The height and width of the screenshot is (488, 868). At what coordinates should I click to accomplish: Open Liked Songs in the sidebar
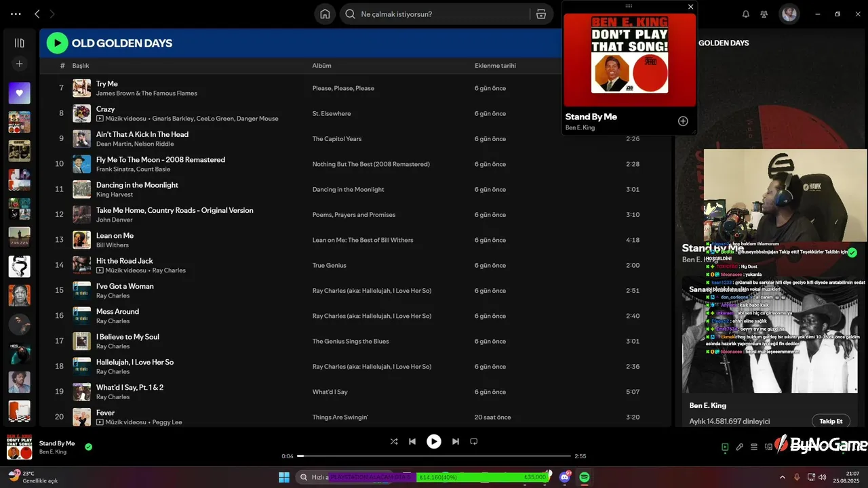tap(19, 93)
